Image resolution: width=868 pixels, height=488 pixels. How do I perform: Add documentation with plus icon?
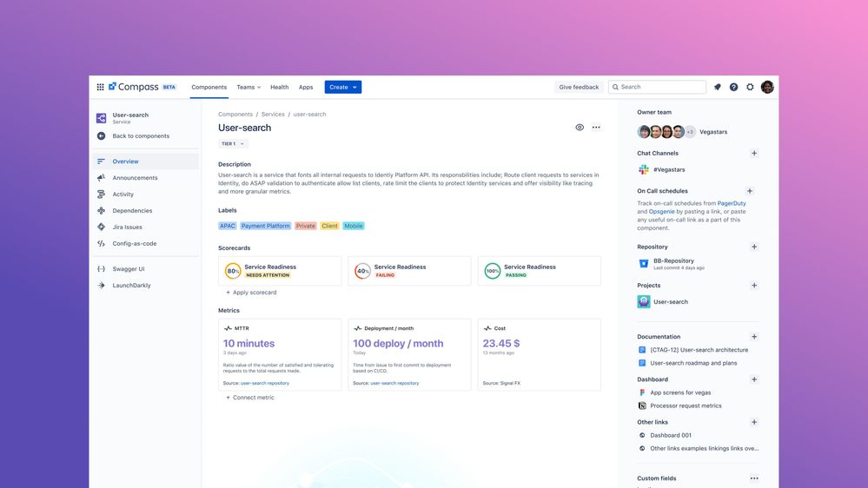(x=754, y=336)
